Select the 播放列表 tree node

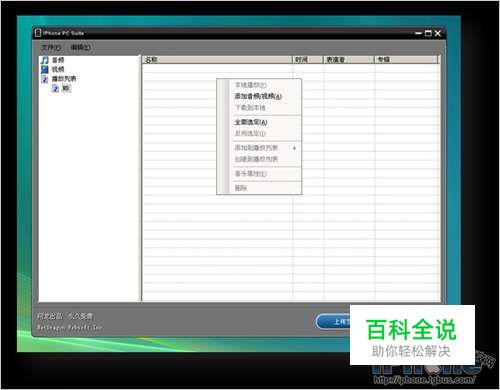64,79
